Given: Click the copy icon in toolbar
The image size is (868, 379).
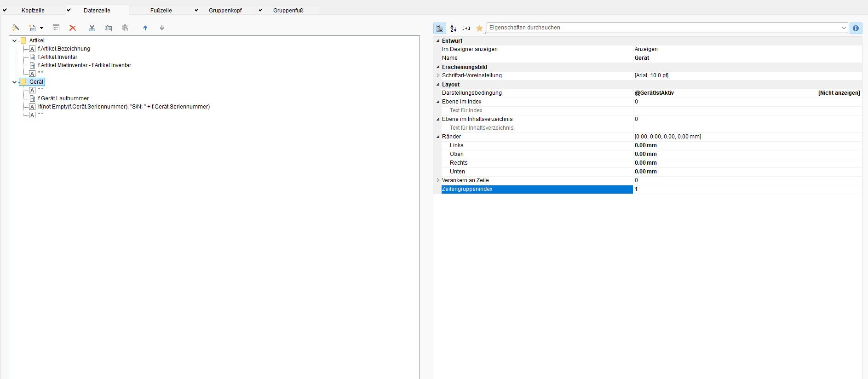Looking at the screenshot, I should click(x=108, y=28).
